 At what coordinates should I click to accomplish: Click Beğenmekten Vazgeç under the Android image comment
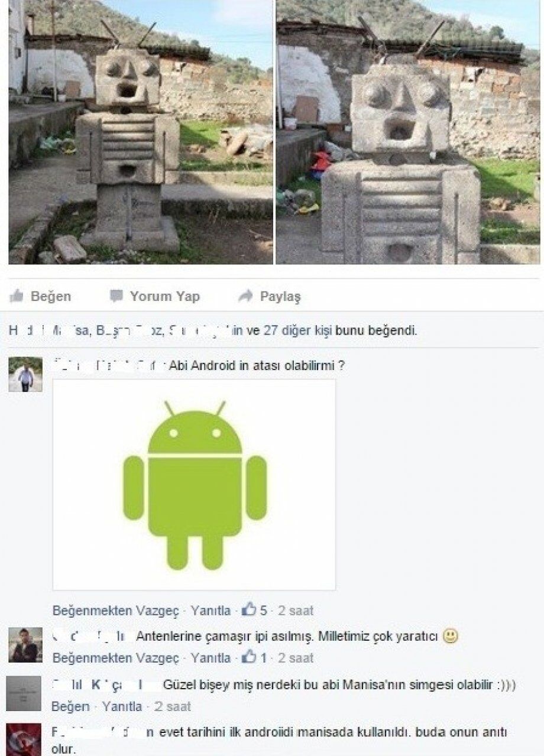[x=116, y=611]
